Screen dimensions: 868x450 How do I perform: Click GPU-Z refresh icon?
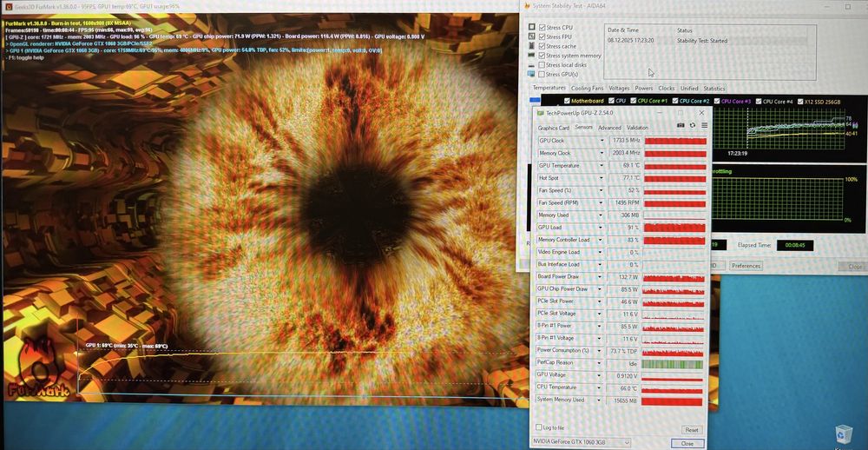pyautogui.click(x=693, y=126)
